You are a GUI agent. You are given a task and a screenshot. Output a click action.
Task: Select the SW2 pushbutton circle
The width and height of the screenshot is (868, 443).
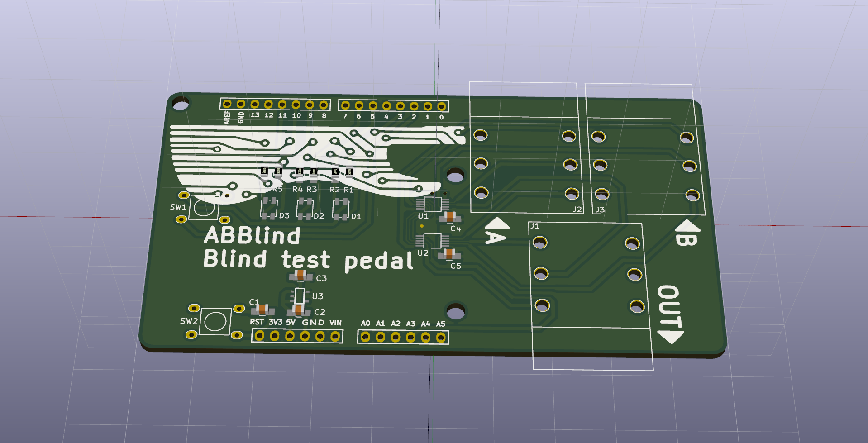[215, 322]
